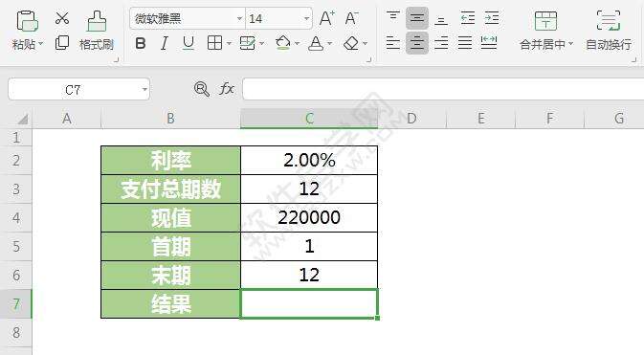Image resolution: width=644 pixels, height=355 pixels.
Task: Activate the Format Painter (格式刷)
Action: coord(97,31)
